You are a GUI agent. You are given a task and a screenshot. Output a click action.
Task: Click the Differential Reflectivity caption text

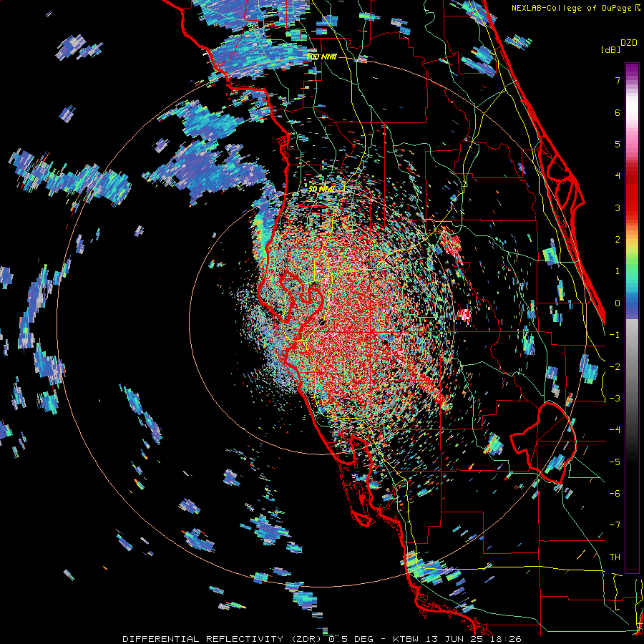[x=322, y=639]
